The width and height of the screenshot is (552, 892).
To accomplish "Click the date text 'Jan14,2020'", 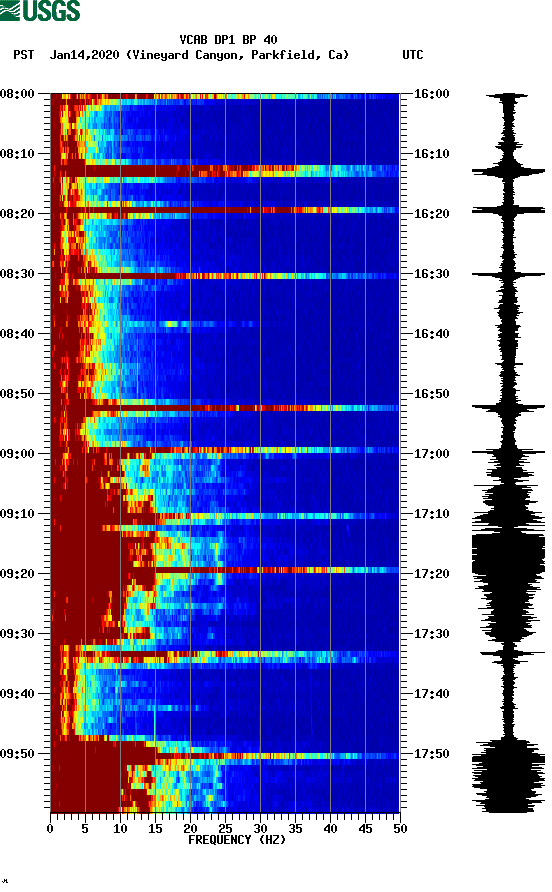I will (x=84, y=55).
